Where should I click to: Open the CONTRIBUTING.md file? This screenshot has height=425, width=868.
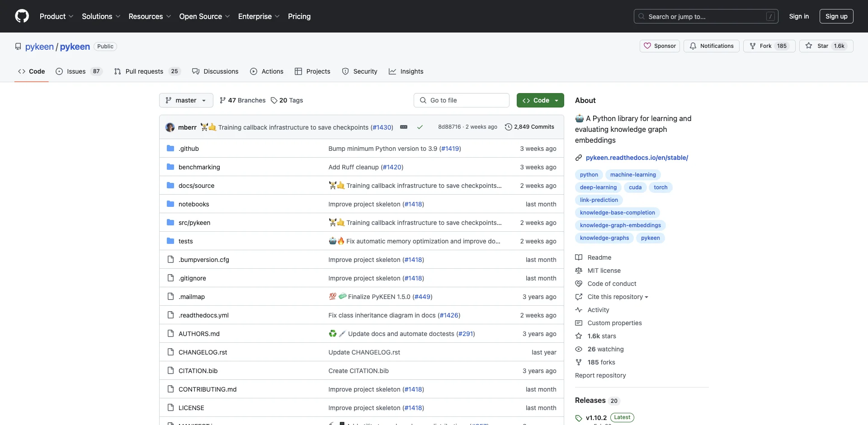coord(208,389)
